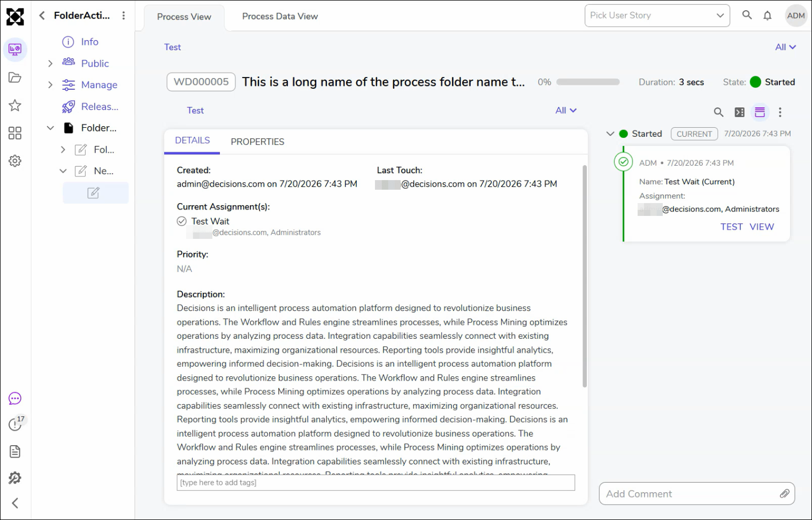Screen dimensions: 812x520
Task: Click the notification bell icon
Action: point(768,15)
